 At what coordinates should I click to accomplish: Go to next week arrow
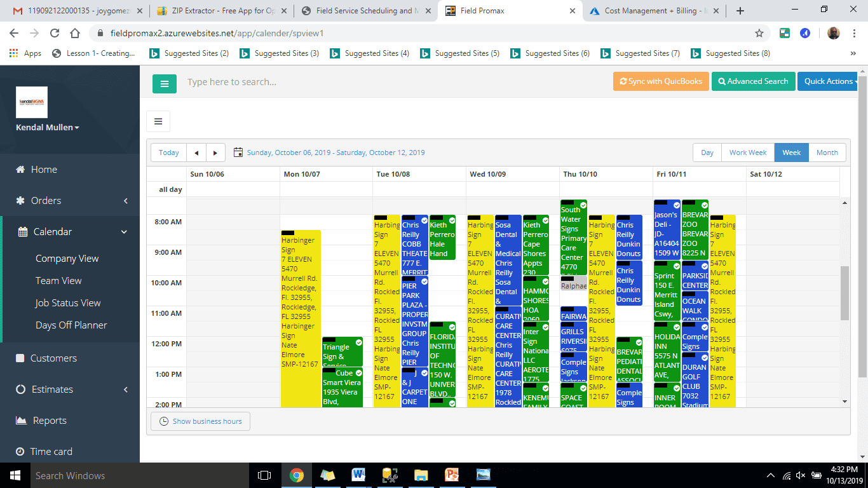click(x=215, y=152)
